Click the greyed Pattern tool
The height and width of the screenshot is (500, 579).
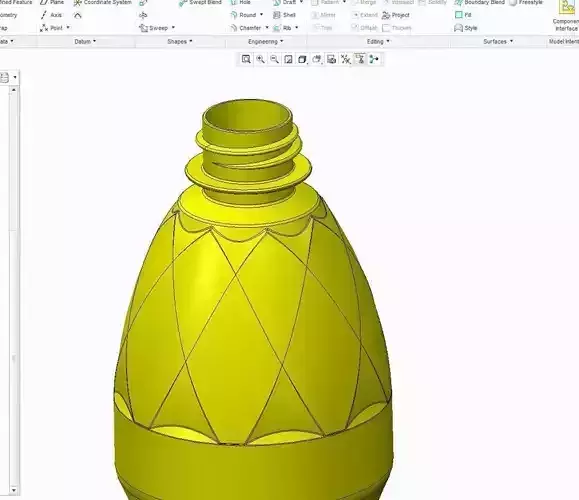tap(325, 2)
